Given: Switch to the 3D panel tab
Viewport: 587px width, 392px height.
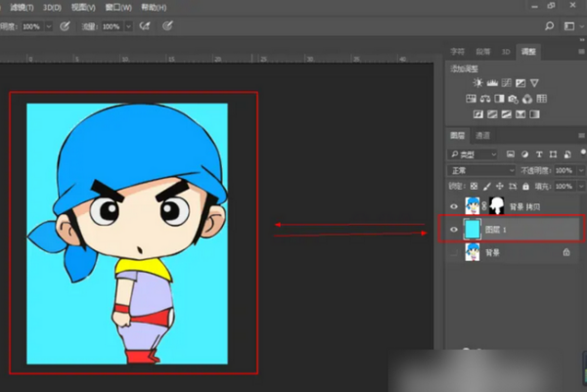Looking at the screenshot, I should (x=506, y=52).
